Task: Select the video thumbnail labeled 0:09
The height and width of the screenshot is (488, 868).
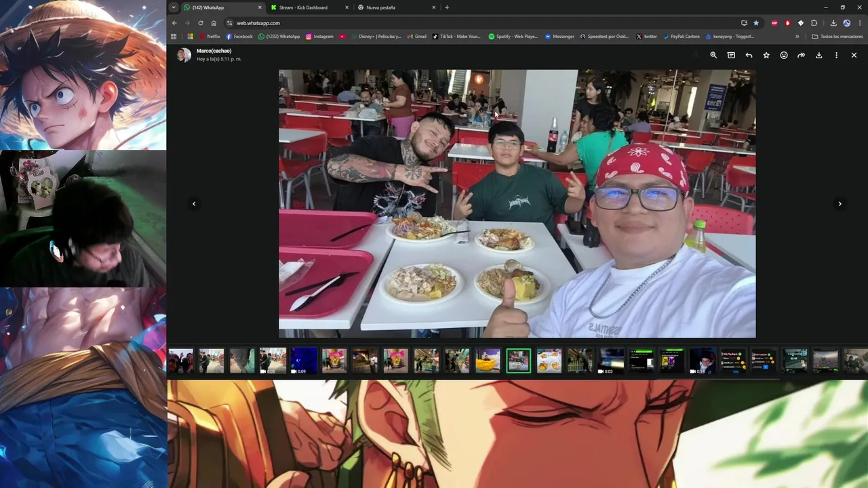Action: click(303, 361)
